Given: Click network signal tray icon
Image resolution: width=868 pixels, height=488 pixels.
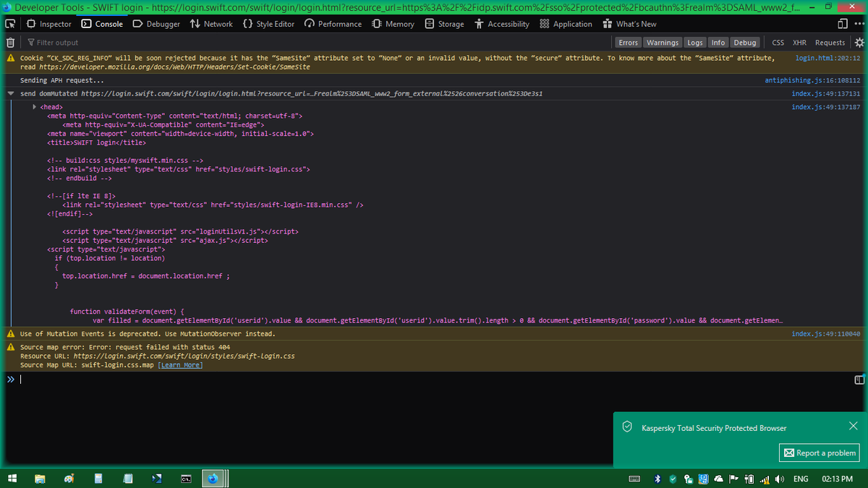Looking at the screenshot, I should pyautogui.click(x=765, y=479).
